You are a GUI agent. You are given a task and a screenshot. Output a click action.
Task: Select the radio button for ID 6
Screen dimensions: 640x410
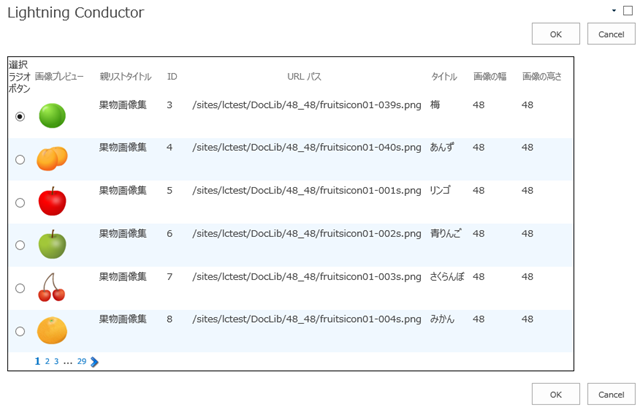pyautogui.click(x=20, y=246)
